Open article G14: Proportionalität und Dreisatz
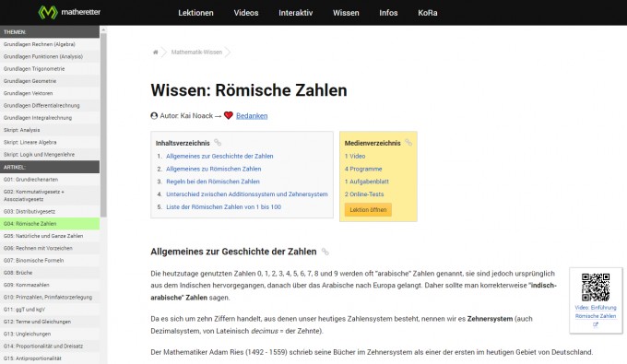The height and width of the screenshot is (364, 627). pyautogui.click(x=50, y=346)
